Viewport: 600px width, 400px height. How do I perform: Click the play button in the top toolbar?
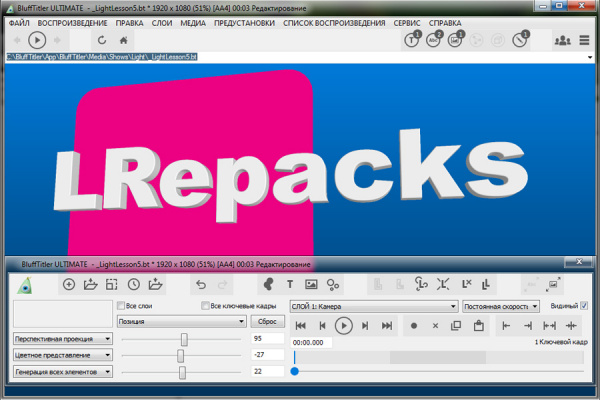click(37, 40)
